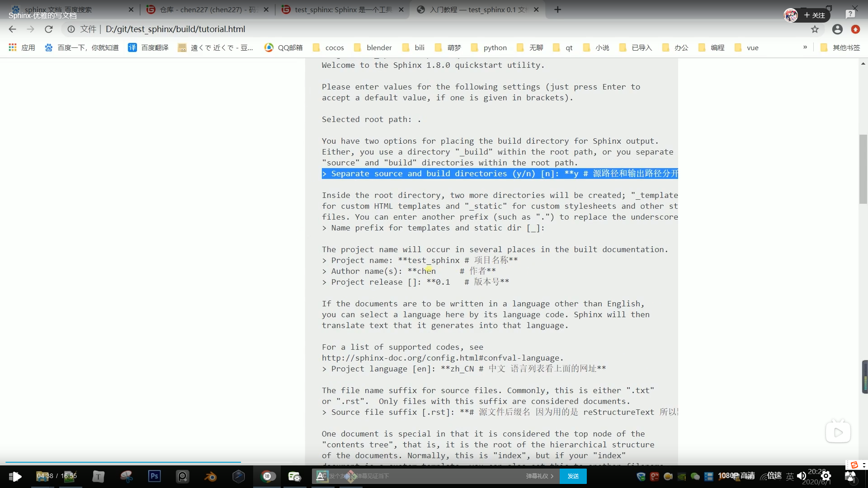The image size is (868, 488).
Task: Open Blender from the taskbar
Action: (210, 476)
